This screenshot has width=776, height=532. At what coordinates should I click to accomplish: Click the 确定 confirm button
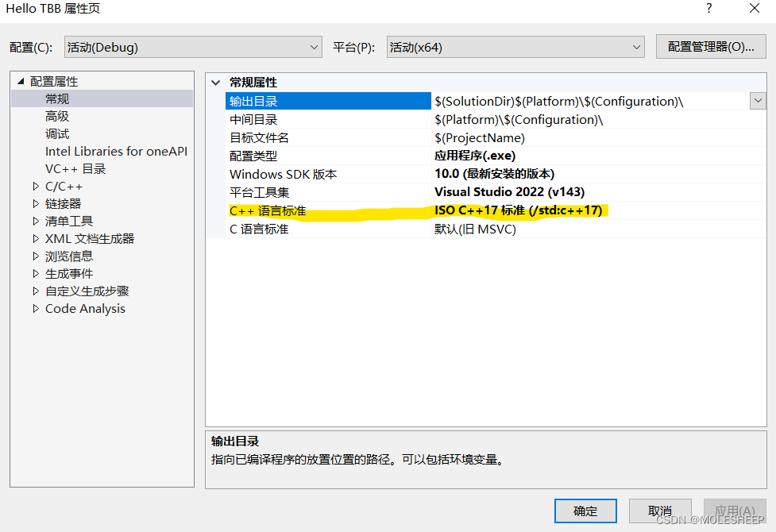585,511
